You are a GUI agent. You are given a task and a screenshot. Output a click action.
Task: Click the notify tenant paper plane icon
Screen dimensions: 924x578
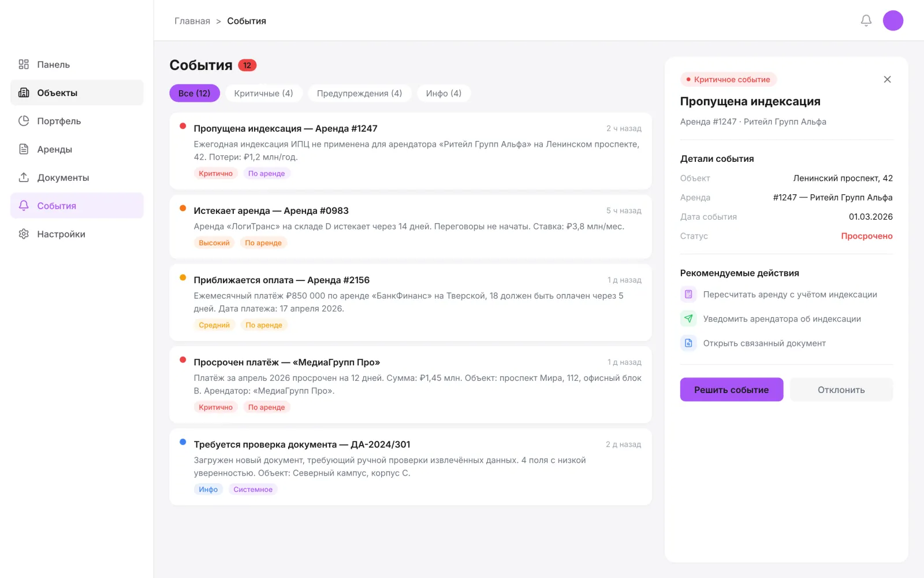pos(688,318)
